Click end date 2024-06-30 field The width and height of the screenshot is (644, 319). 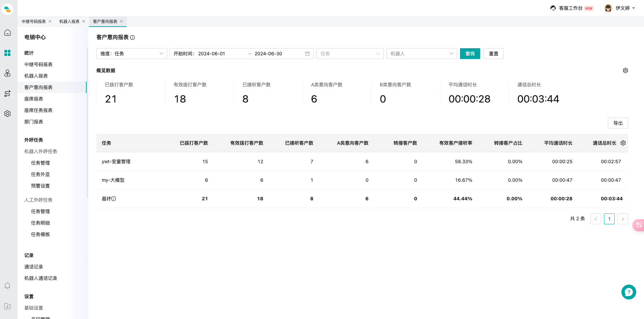268,54
